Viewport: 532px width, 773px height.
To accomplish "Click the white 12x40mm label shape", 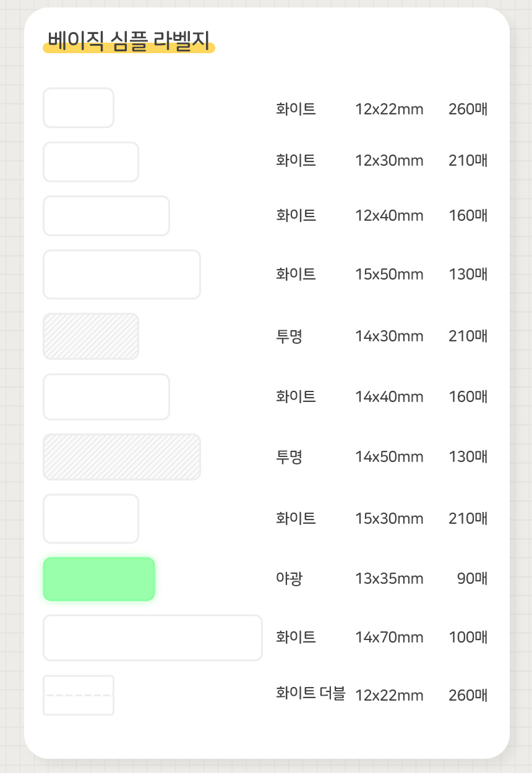I will click(106, 216).
